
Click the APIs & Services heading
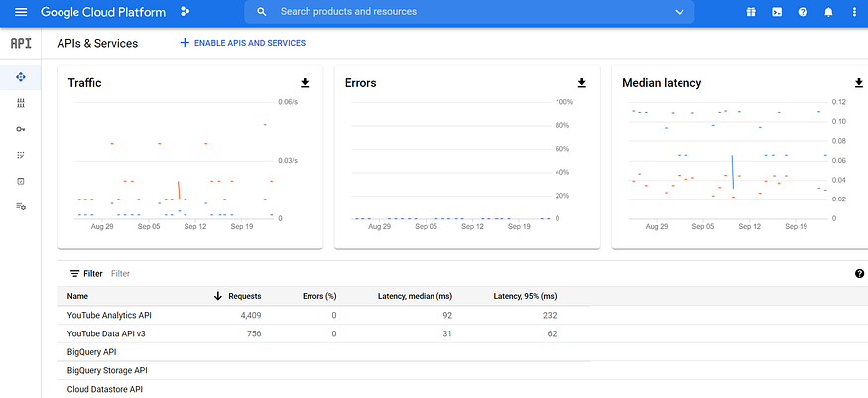[97, 44]
